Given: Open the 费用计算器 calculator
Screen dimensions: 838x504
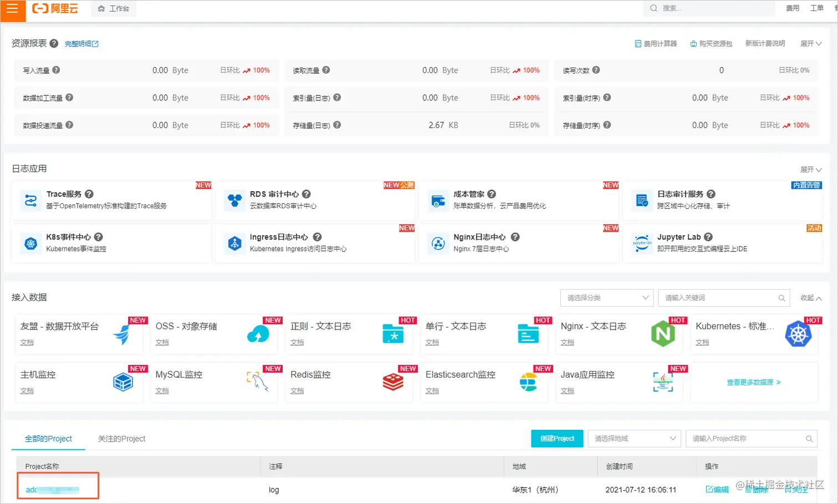Looking at the screenshot, I should pyautogui.click(x=656, y=44).
